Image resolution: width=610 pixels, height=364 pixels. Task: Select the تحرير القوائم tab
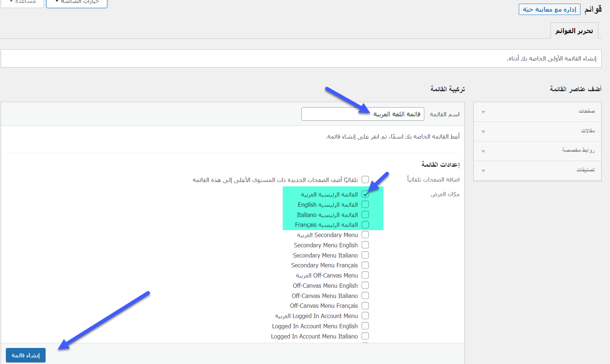574,31
